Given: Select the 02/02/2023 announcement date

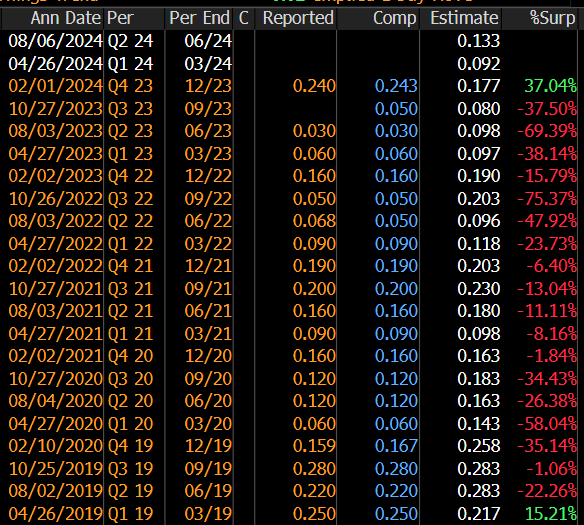Looking at the screenshot, I should pos(55,176).
